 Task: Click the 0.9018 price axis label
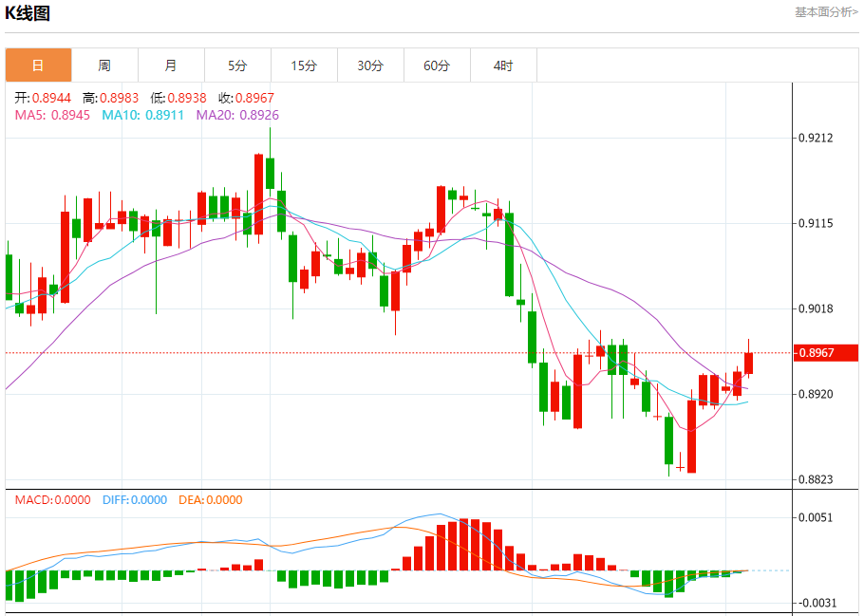[816, 308]
